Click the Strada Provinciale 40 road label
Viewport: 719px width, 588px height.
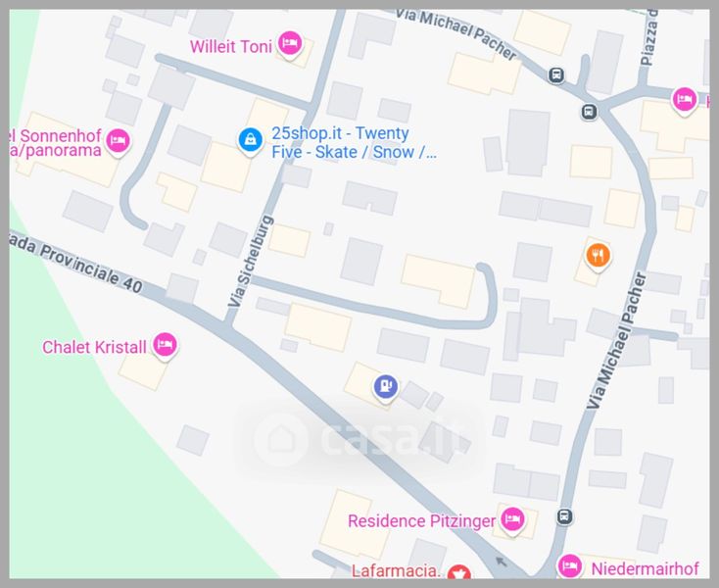coord(76,266)
